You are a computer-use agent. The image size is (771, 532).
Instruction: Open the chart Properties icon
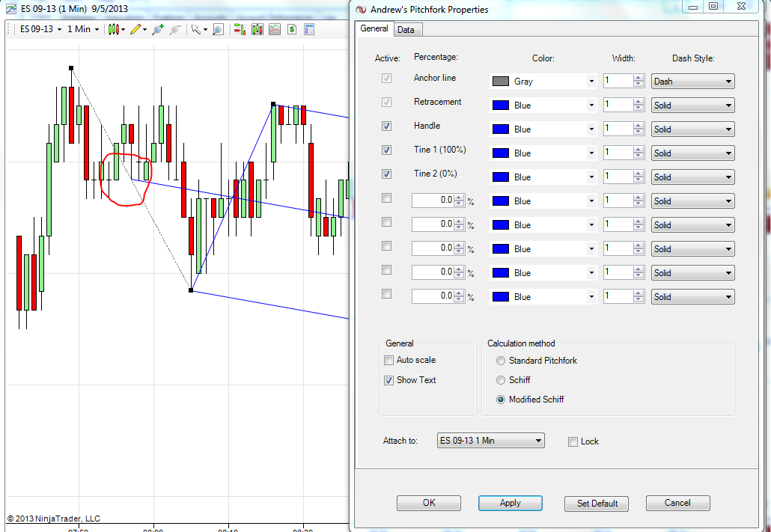(x=309, y=29)
